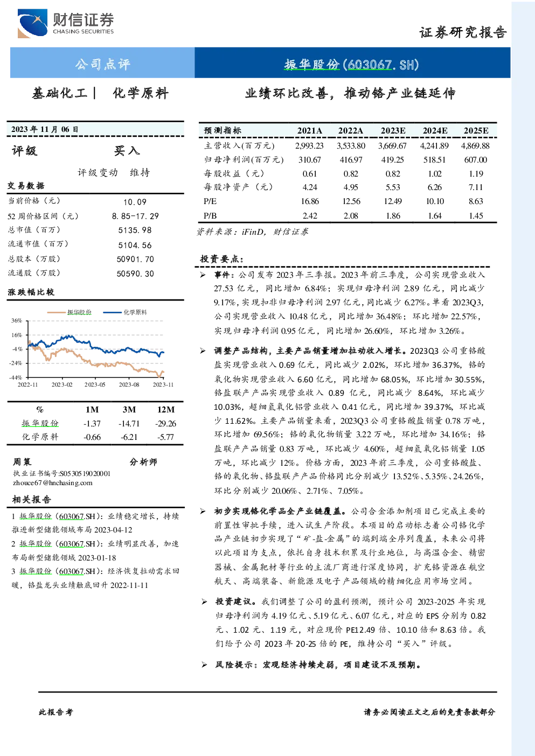Click the 交易数据 section heading
535x756 pixels.
(x=26, y=186)
